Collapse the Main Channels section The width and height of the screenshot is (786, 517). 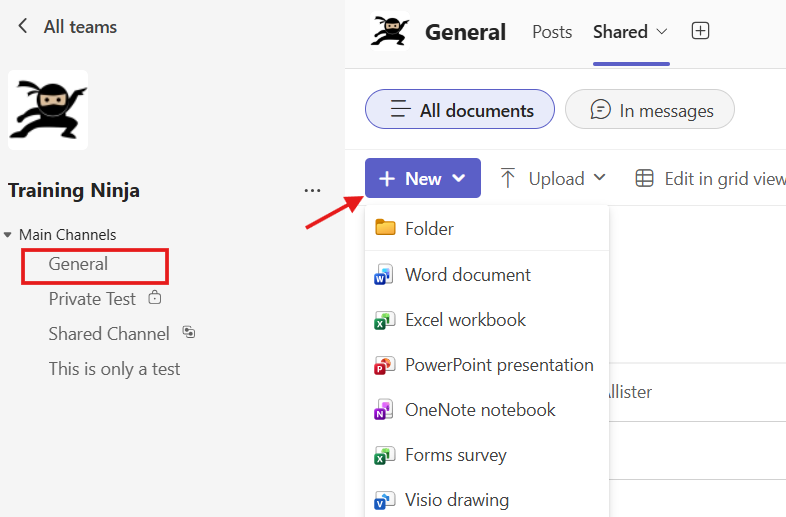[x=8, y=235]
